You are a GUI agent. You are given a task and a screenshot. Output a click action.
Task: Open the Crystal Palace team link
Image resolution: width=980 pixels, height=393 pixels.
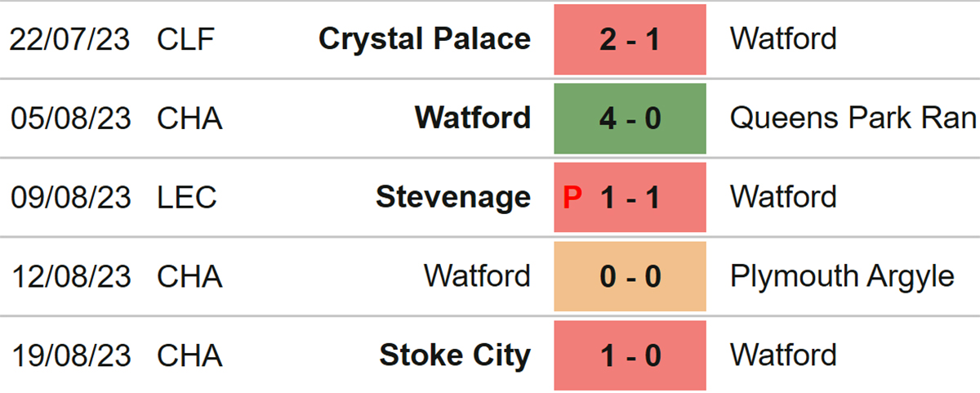click(425, 39)
